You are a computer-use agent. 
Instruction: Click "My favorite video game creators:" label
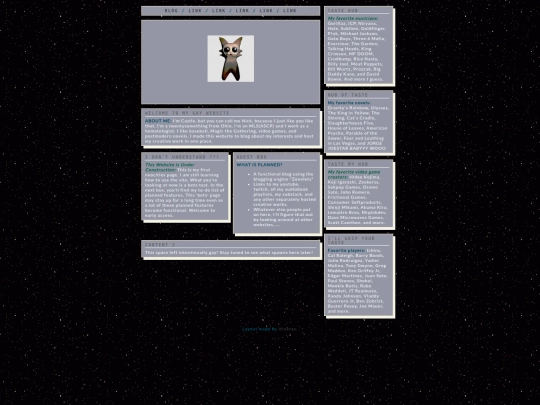[x=354, y=174]
